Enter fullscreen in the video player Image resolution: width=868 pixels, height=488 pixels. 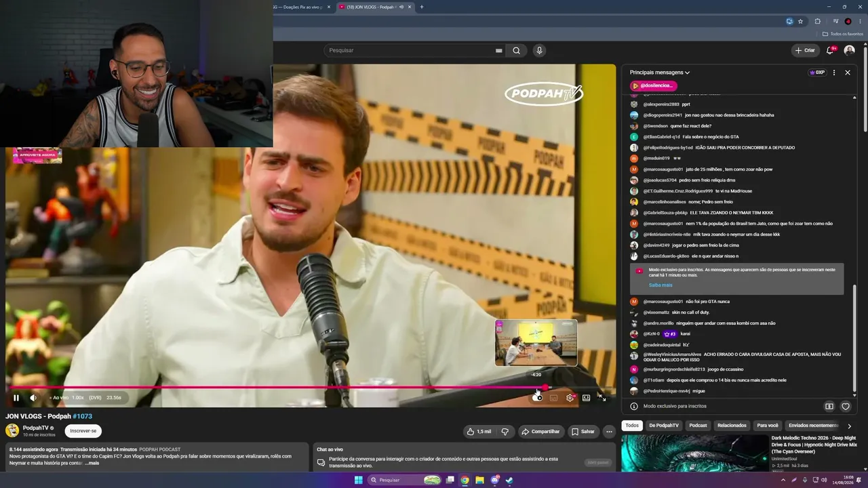click(602, 398)
